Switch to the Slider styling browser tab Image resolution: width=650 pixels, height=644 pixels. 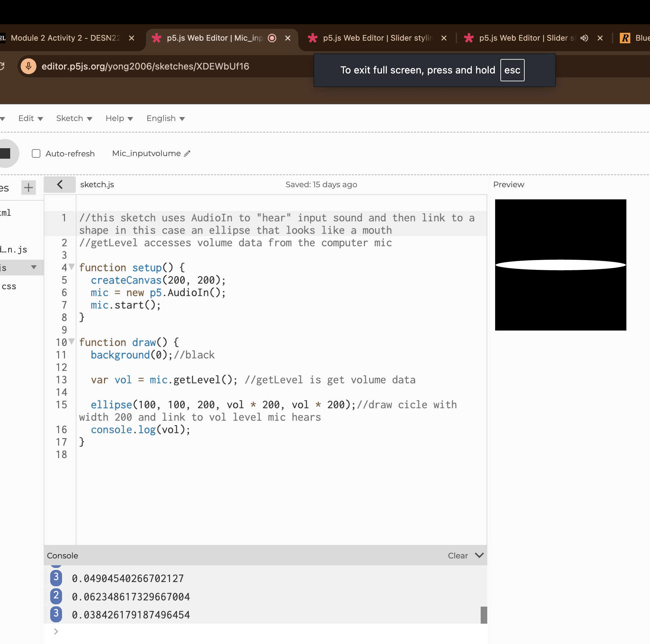pyautogui.click(x=377, y=38)
